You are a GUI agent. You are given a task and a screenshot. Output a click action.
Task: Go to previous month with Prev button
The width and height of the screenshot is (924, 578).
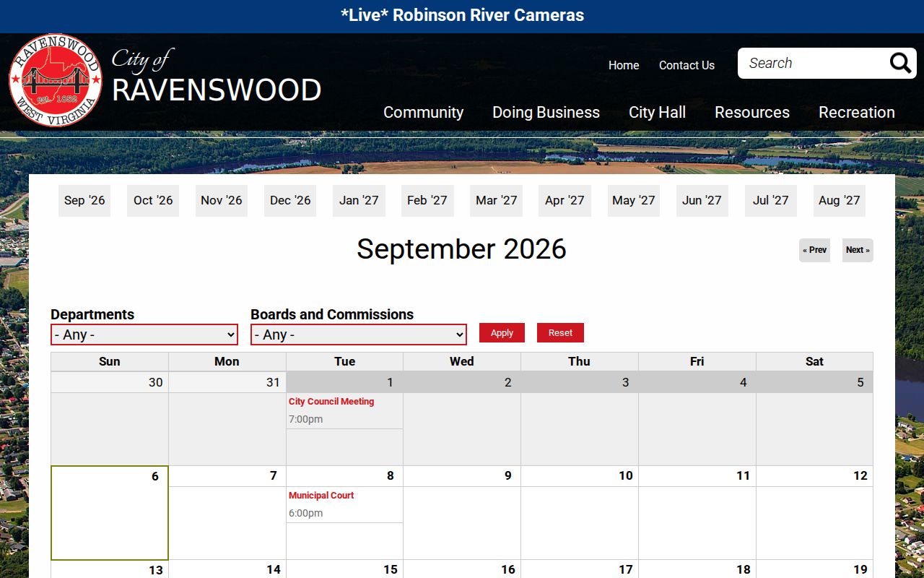[814, 250]
